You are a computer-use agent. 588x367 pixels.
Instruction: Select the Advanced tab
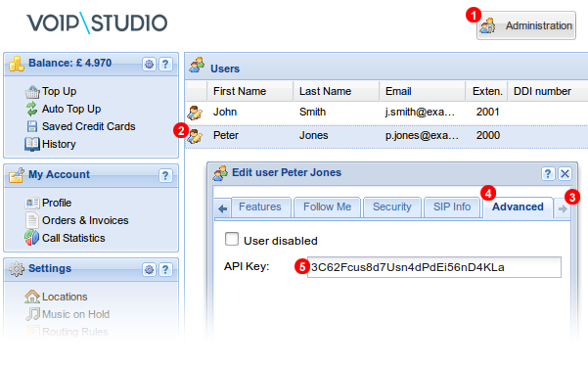[518, 207]
